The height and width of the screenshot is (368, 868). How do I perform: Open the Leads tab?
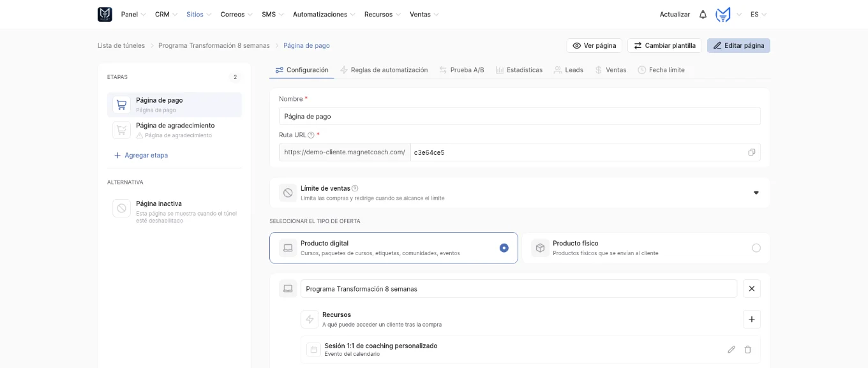[569, 70]
